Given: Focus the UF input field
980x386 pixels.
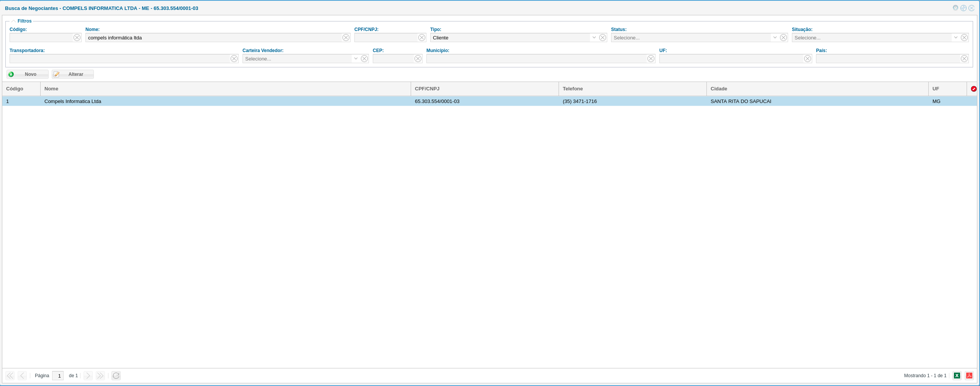Looking at the screenshot, I should [x=731, y=59].
